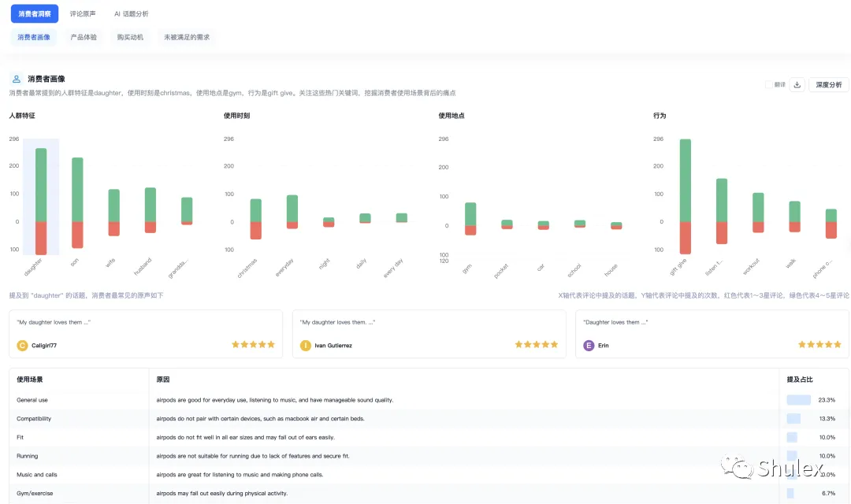View the 未被满足的需求 sub-tab
This screenshot has height=504, width=851.
(187, 38)
